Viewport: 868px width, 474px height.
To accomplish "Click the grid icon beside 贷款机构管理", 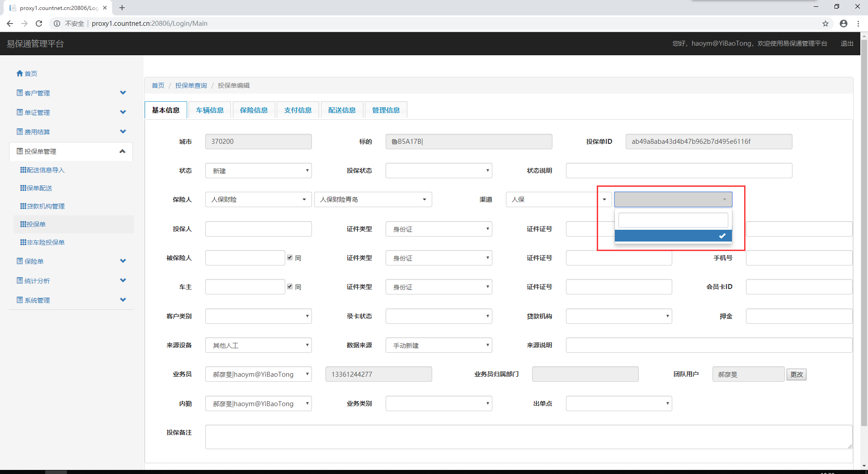I will tap(23, 206).
